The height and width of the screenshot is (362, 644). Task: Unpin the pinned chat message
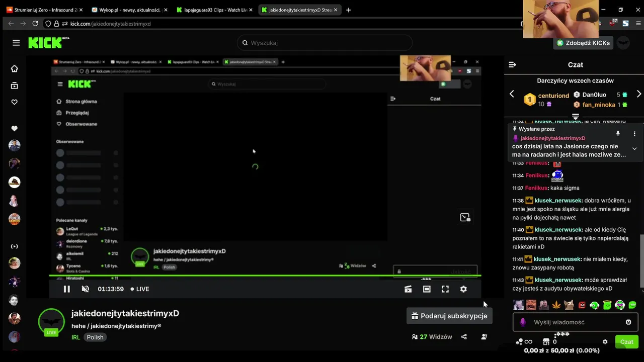tap(618, 134)
